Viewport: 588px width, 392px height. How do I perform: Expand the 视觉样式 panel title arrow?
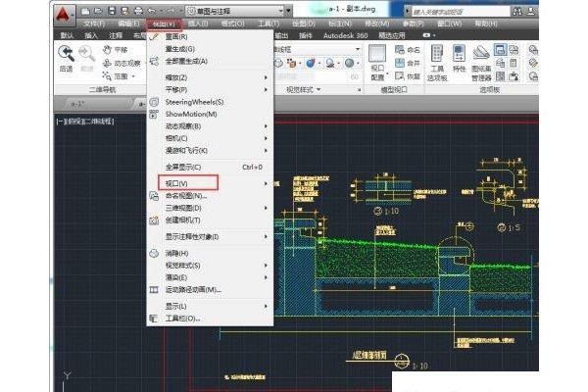pos(318,89)
